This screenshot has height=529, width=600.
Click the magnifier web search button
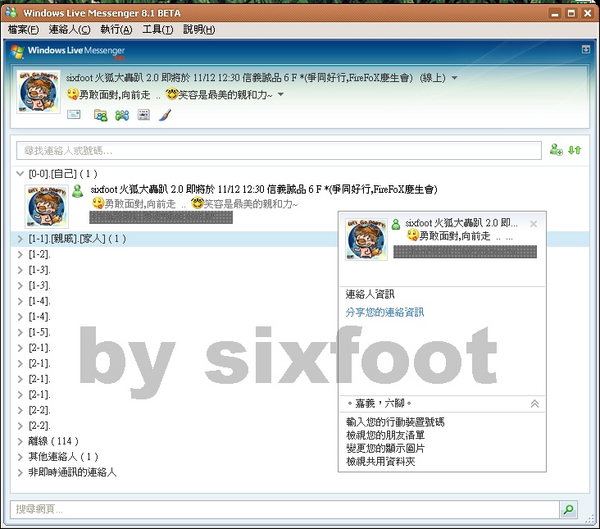coord(568,509)
